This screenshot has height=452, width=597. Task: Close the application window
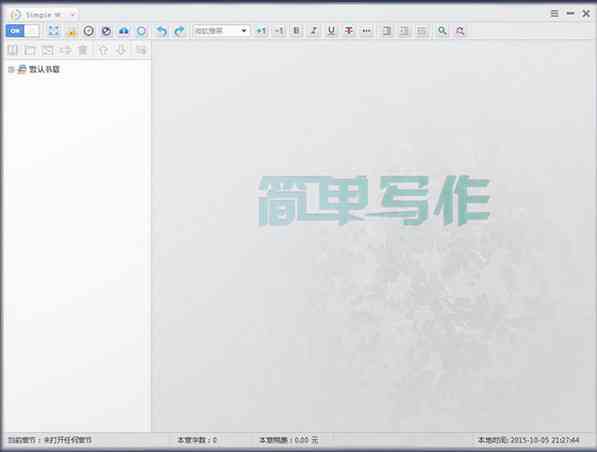(586, 14)
